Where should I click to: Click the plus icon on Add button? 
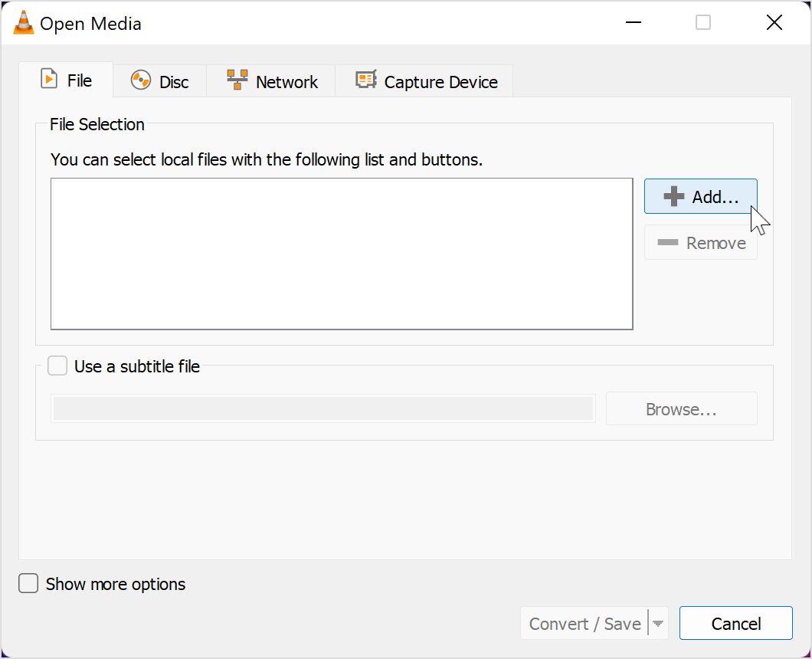click(x=673, y=197)
